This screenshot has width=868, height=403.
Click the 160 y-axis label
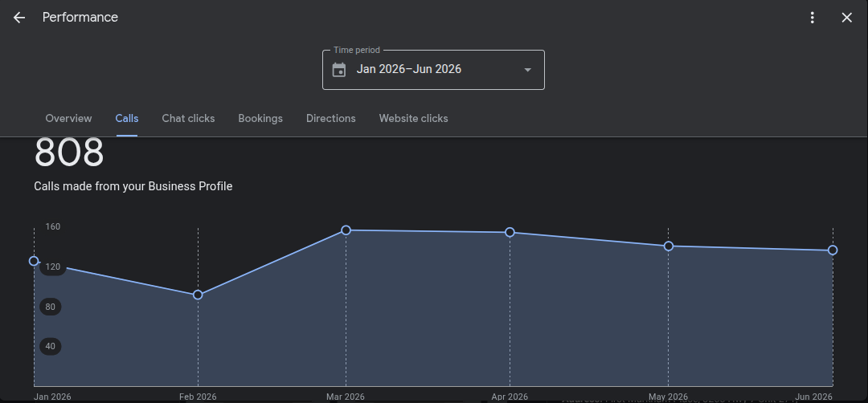[x=52, y=226]
